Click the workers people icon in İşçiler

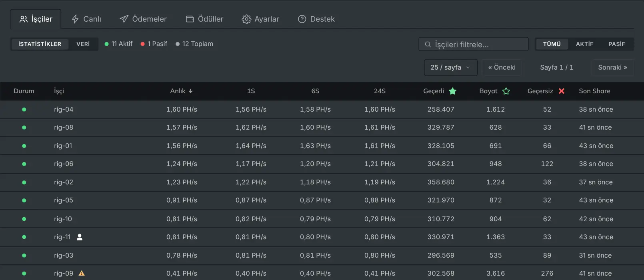[24, 19]
